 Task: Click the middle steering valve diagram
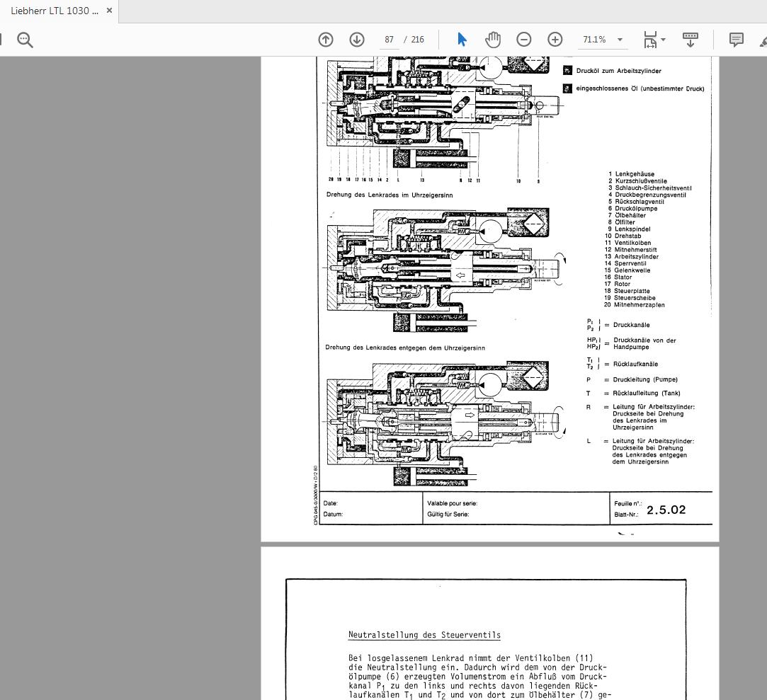pos(446,270)
